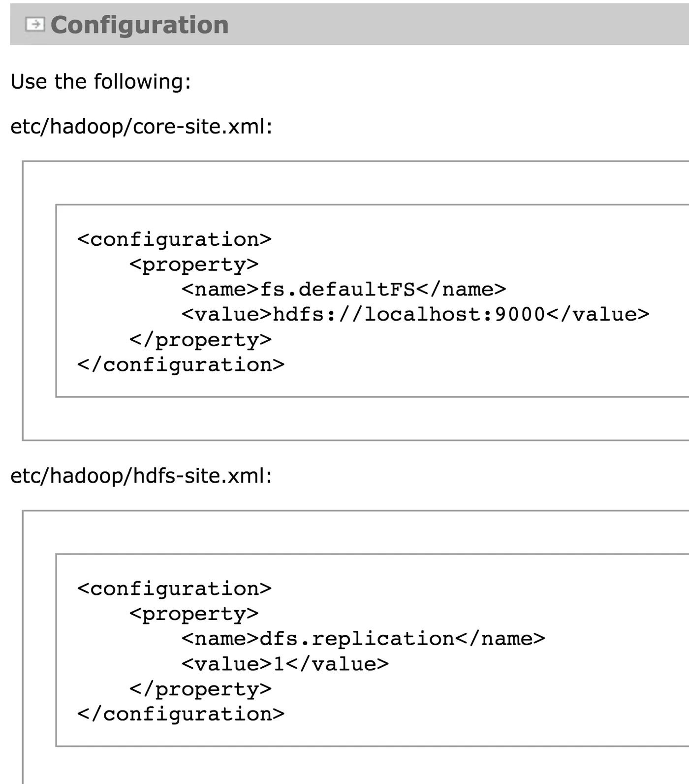Screen dimensions: 689x784
Task: Click the replication value 1
Action: point(279,664)
